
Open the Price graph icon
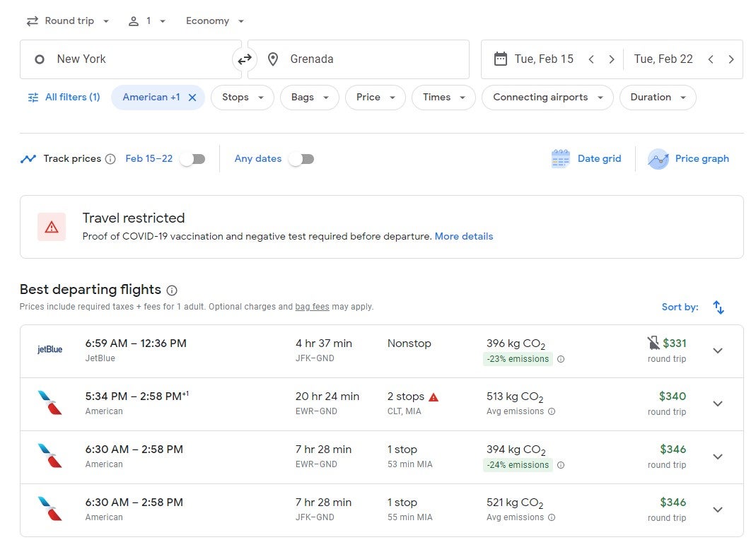tap(658, 158)
